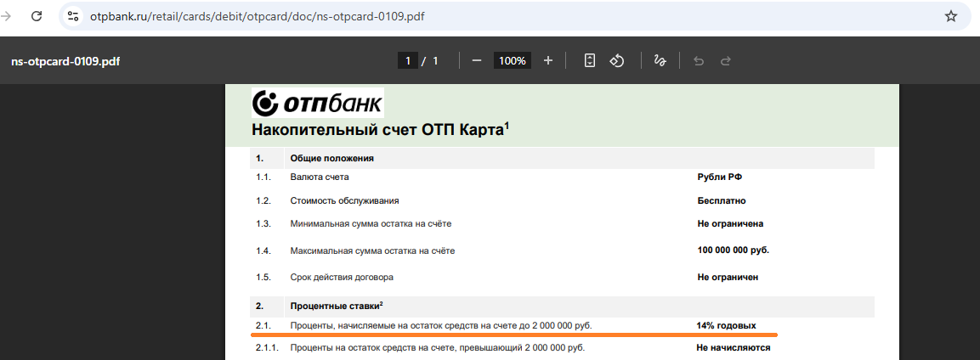The width and height of the screenshot is (980, 360).
Task: Bookmark this page with the star icon
Action: (x=950, y=16)
